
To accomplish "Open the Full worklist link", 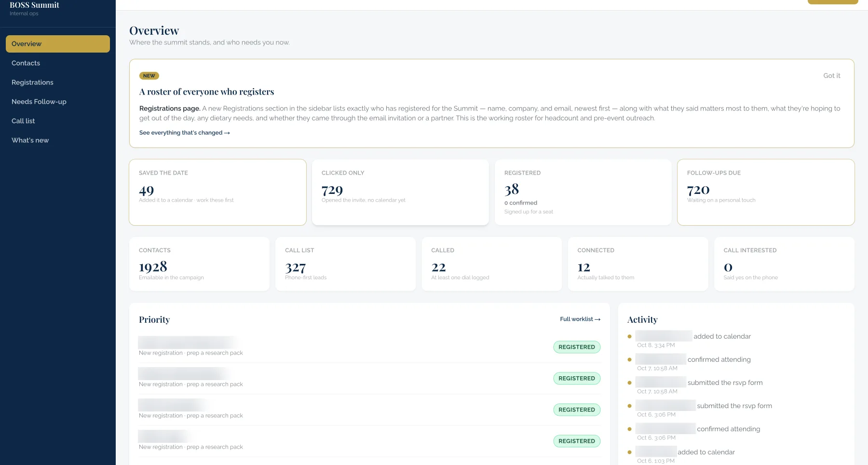I will (580, 319).
